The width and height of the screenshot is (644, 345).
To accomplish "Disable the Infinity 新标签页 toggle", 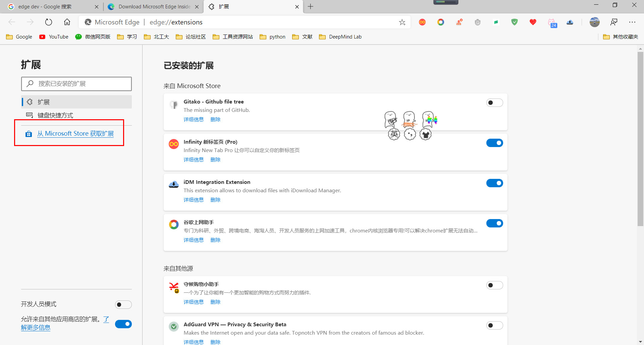I will pyautogui.click(x=494, y=143).
